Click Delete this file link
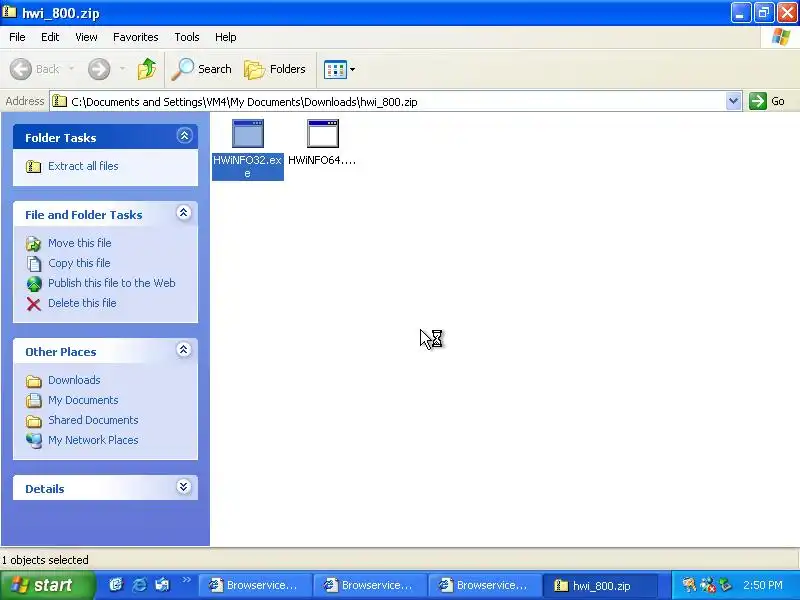 pos(82,303)
